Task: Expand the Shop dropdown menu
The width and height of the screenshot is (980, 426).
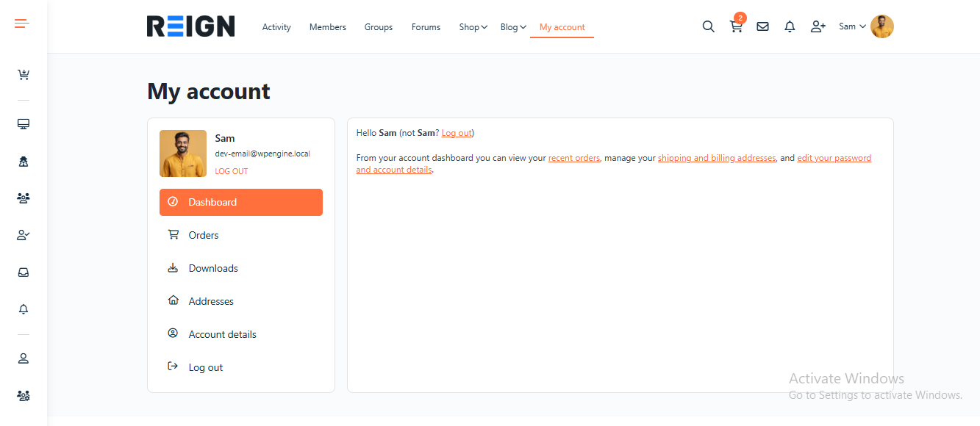Action: click(x=472, y=26)
